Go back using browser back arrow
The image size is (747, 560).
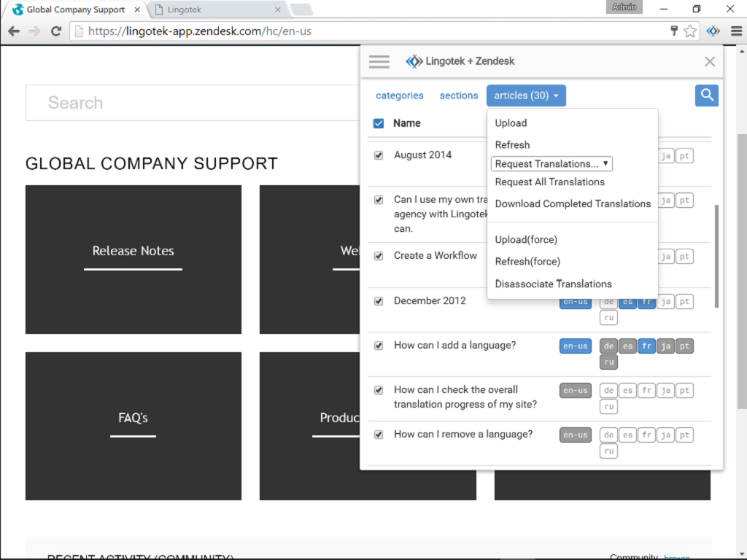14,31
